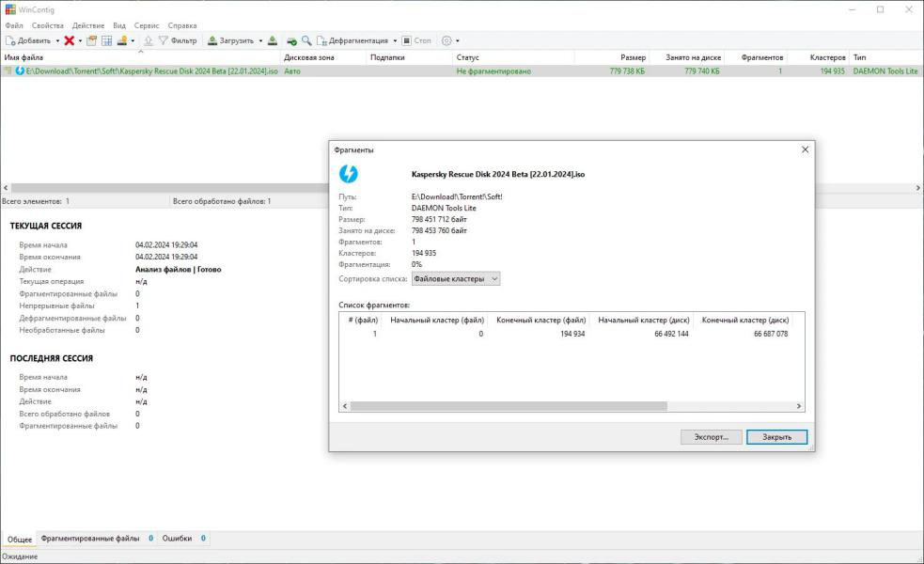Click the Подпапки column header
Viewport: 924px width, 564px height.
(410, 57)
